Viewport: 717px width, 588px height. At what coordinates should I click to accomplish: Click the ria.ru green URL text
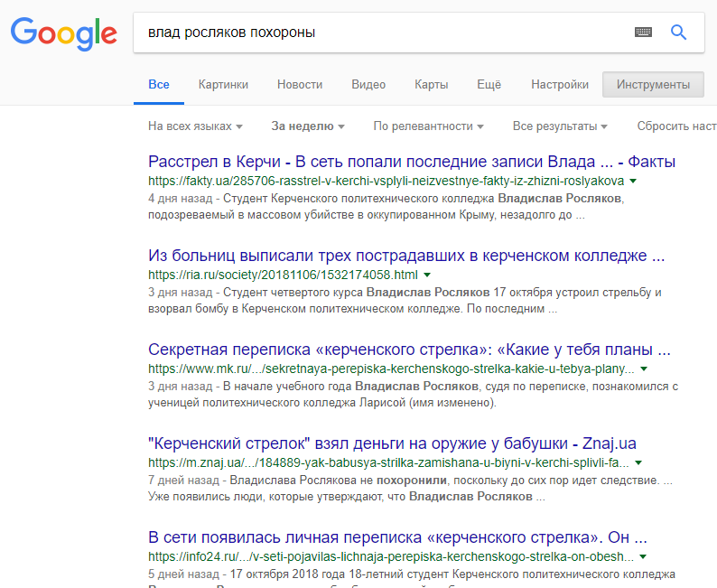pyautogui.click(x=283, y=275)
